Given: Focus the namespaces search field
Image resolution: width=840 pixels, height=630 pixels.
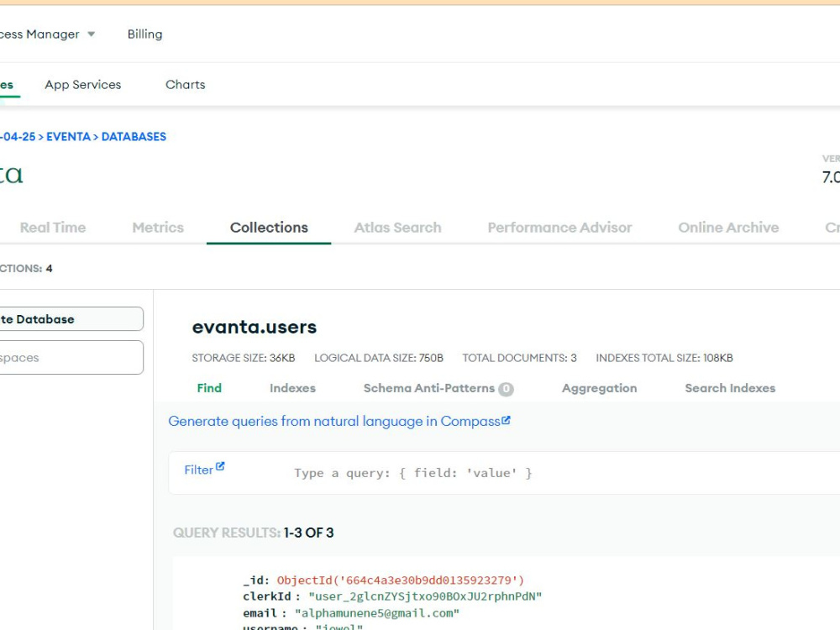Looking at the screenshot, I should coord(71,357).
